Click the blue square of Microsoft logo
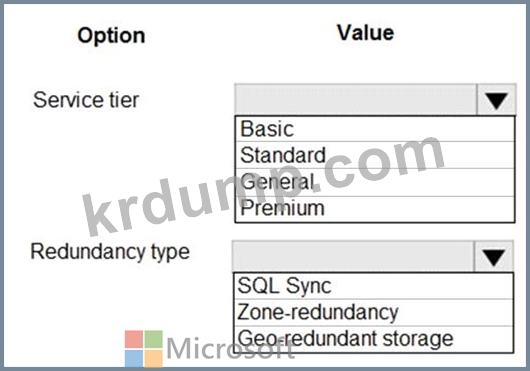Viewport: 530px width, 371px height. (134, 358)
